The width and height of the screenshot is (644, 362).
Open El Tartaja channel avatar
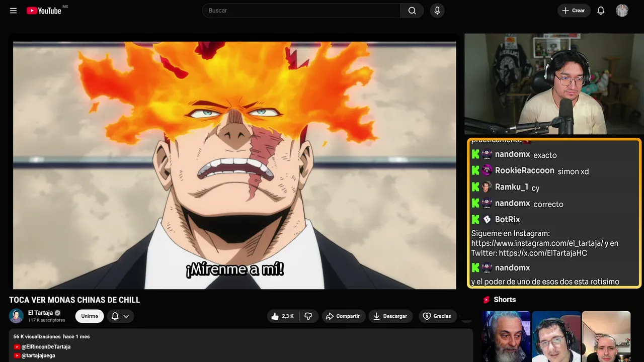17,316
